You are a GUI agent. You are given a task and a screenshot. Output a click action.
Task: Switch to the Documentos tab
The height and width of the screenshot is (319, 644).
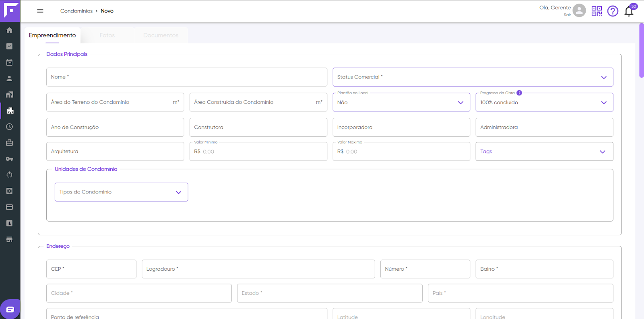pyautogui.click(x=161, y=35)
